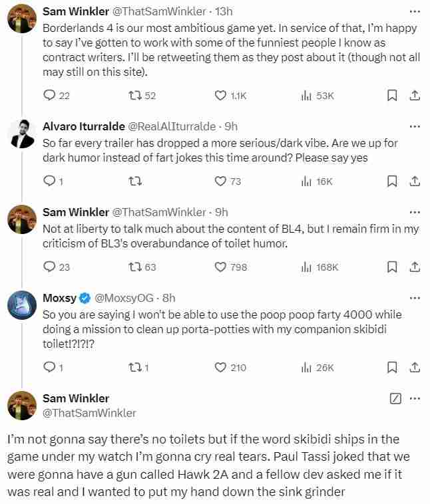Viewport: 430px width, 504px height.
Task: Reply to the toilet humor criticism tweet
Action: (x=49, y=267)
